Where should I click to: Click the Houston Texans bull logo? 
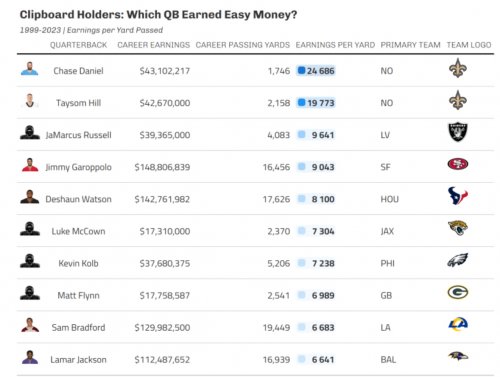[458, 196]
